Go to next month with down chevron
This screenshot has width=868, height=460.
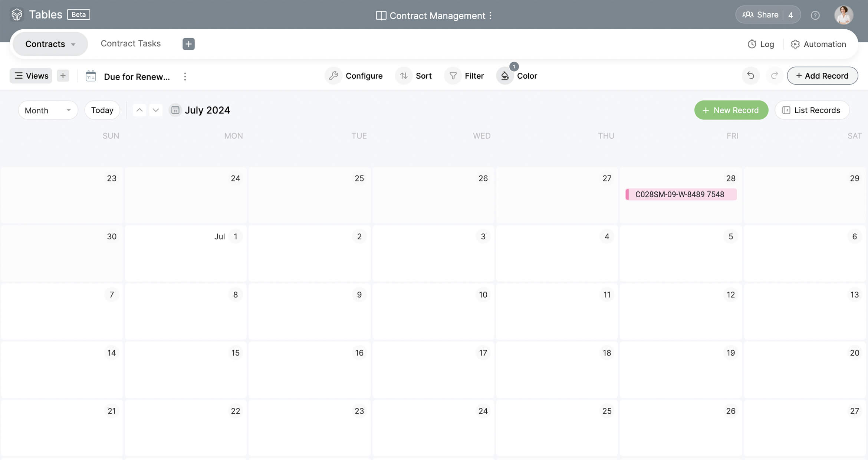tap(156, 110)
